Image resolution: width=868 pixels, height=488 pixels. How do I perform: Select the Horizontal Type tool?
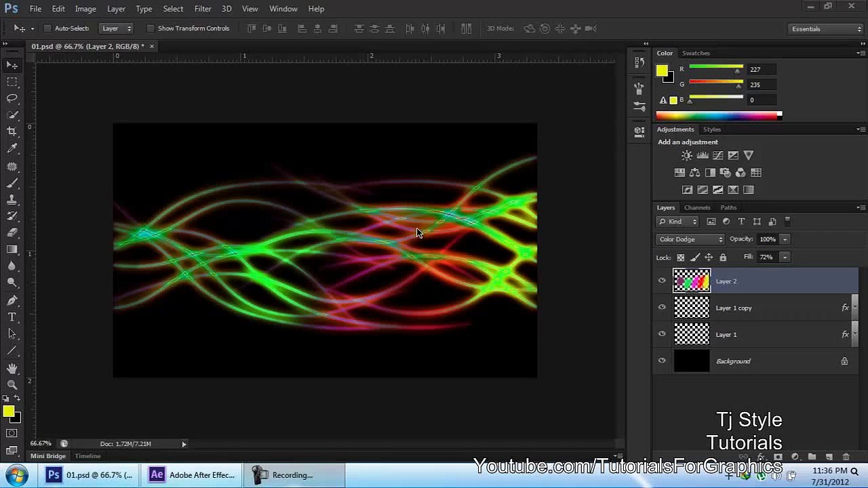point(12,317)
